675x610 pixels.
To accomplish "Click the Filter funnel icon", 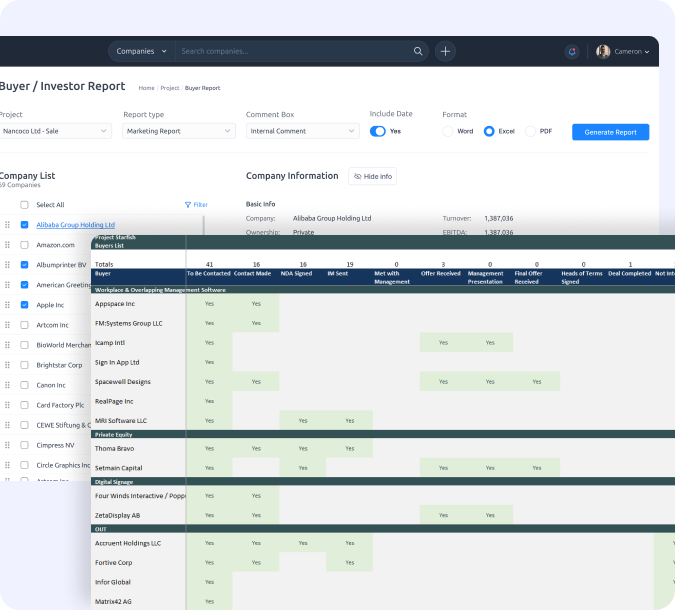I will pyautogui.click(x=188, y=204).
